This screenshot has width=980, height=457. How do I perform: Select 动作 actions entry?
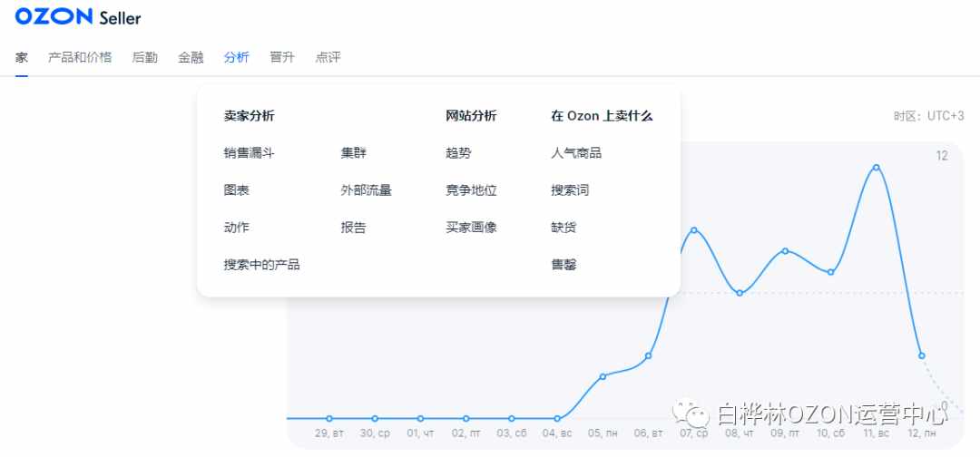pyautogui.click(x=236, y=228)
